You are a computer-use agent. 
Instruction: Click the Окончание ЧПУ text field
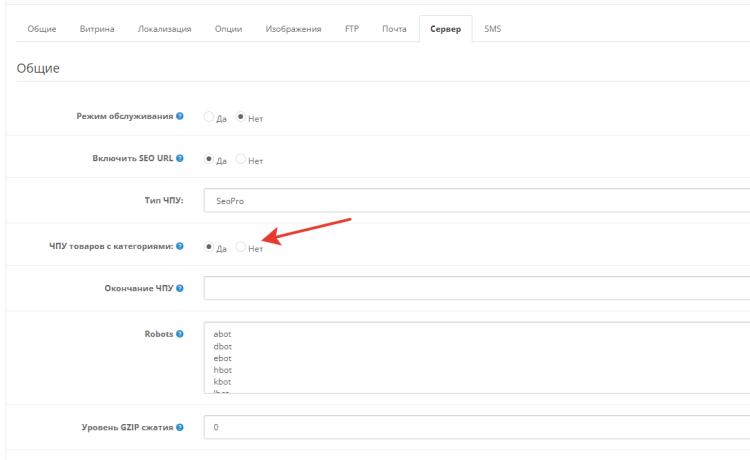[476, 288]
